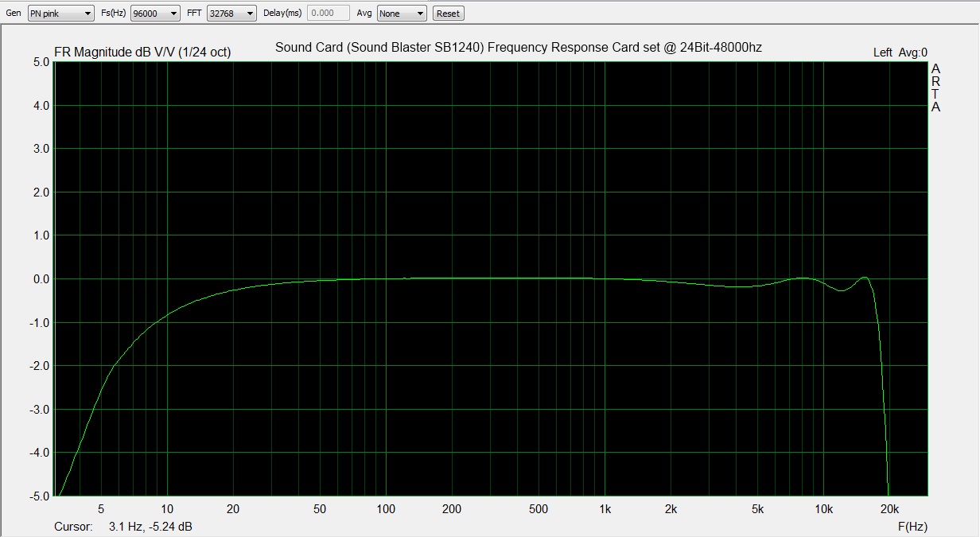980x537 pixels.
Task: Click the 10 frequency axis label
Action: pyautogui.click(x=167, y=509)
